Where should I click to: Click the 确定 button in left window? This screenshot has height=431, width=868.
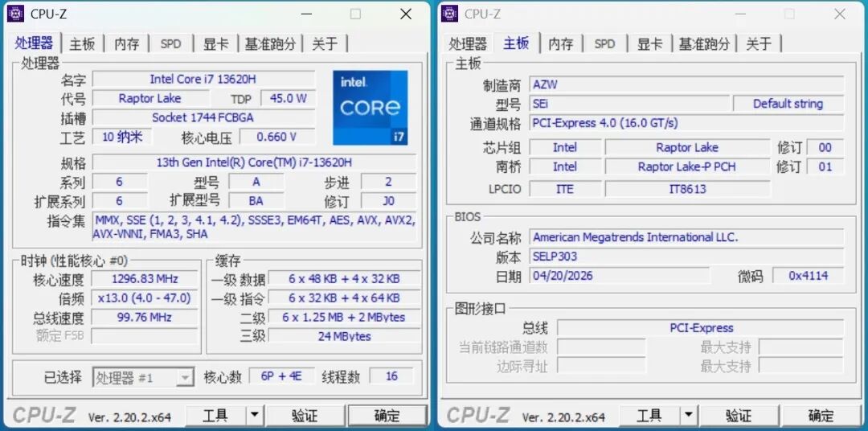click(387, 415)
